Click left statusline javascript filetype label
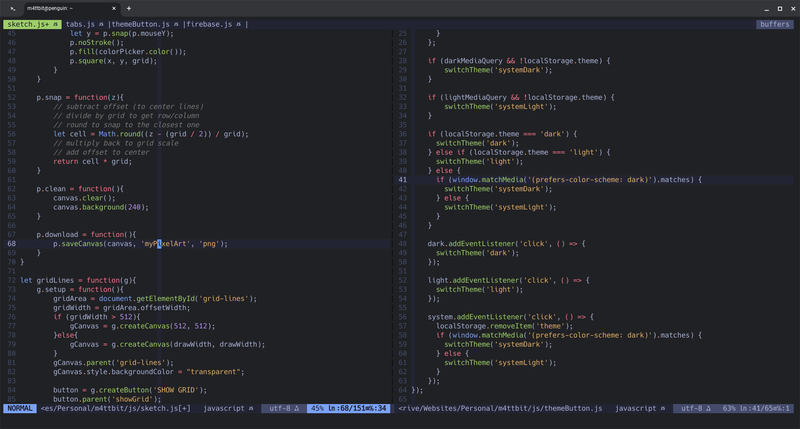The height and width of the screenshot is (429, 800). 223,408
